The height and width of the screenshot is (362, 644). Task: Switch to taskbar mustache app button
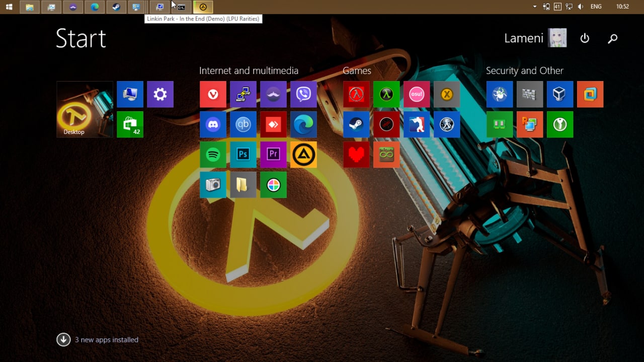tap(73, 7)
